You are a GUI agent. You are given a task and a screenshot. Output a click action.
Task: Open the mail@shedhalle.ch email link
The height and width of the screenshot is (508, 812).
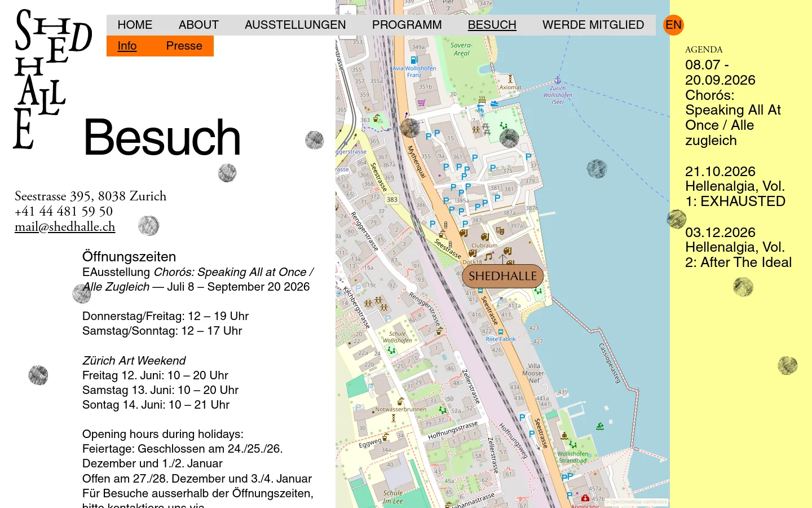pyautogui.click(x=65, y=227)
